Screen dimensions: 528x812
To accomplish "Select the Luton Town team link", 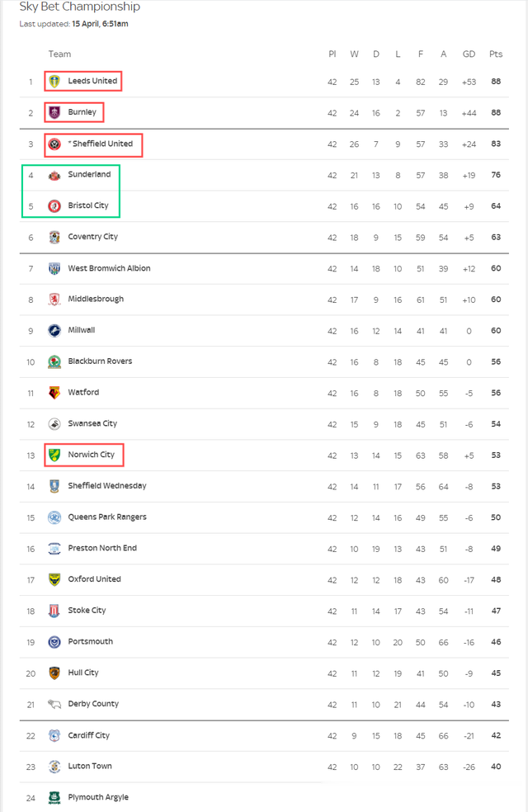I will [90, 766].
